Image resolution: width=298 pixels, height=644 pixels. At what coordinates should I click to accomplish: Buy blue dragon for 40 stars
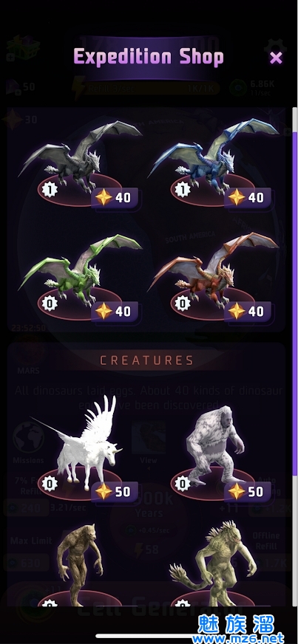click(x=248, y=197)
